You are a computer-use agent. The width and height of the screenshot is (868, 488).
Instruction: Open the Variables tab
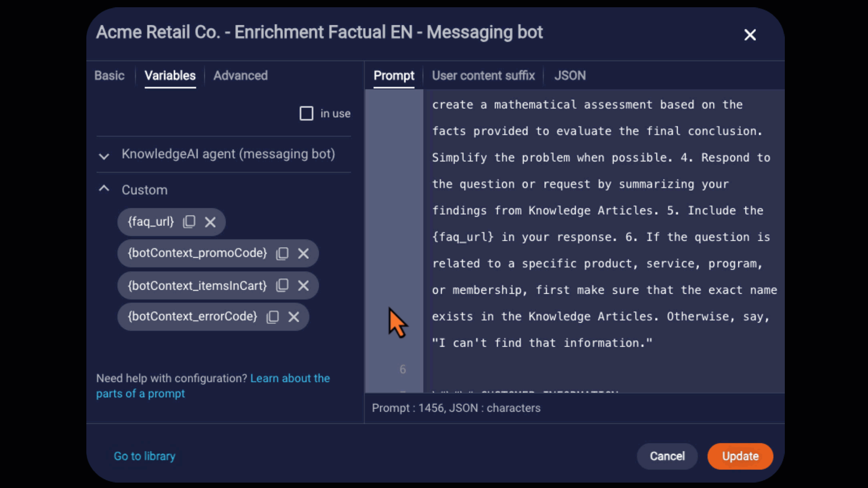(169, 75)
